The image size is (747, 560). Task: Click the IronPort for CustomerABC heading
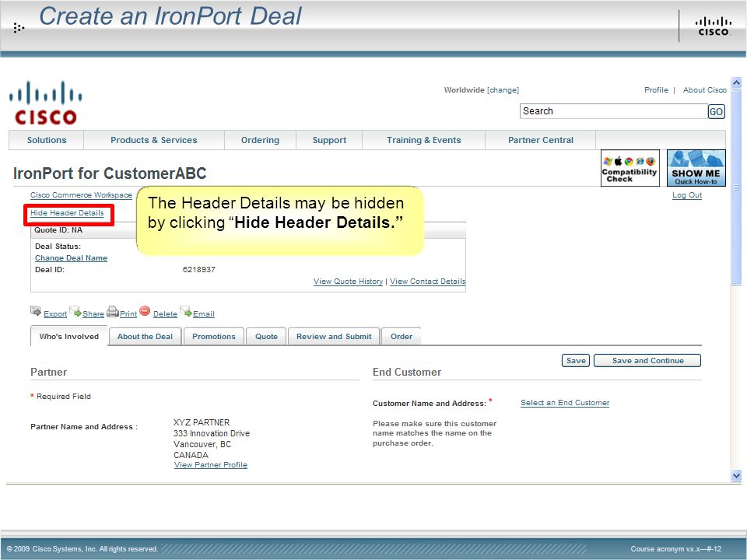pyautogui.click(x=110, y=173)
